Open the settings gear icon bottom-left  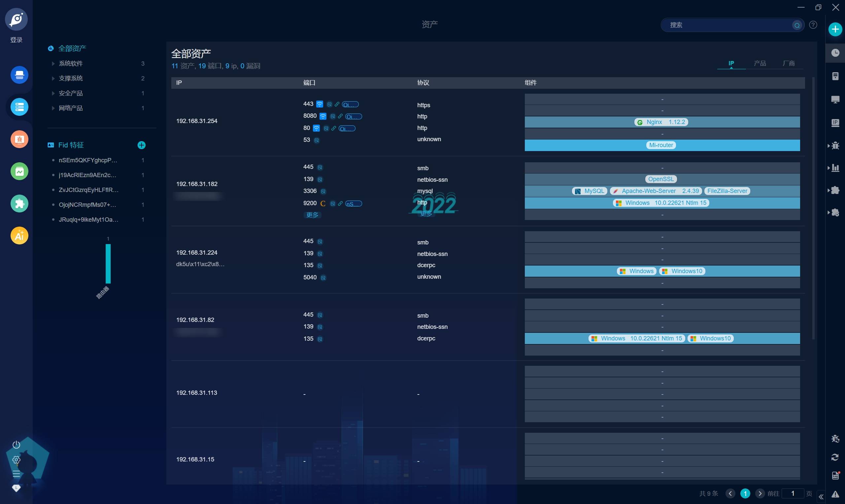coord(16,460)
